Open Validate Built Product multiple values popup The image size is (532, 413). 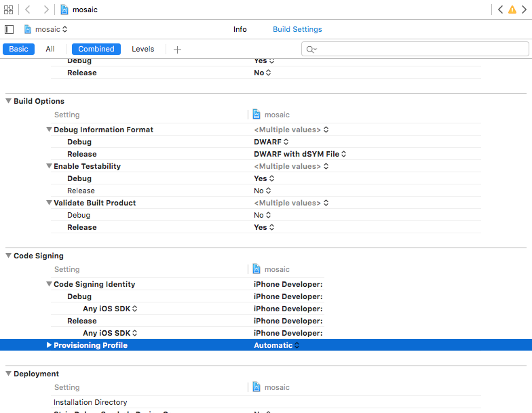[291, 203]
